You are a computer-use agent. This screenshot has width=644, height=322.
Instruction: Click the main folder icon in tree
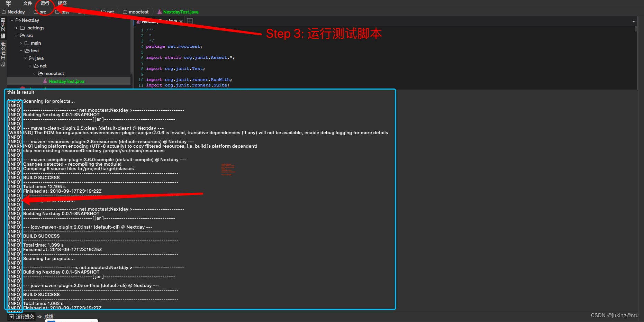click(27, 43)
